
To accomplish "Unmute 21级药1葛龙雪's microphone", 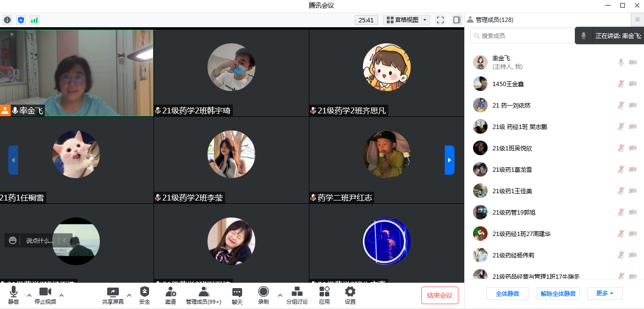I will pos(621,169).
